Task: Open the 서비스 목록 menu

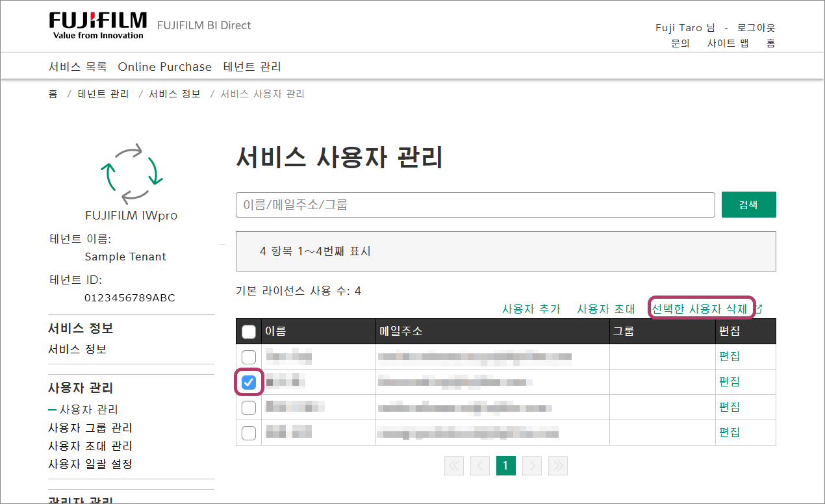Action: click(x=77, y=67)
